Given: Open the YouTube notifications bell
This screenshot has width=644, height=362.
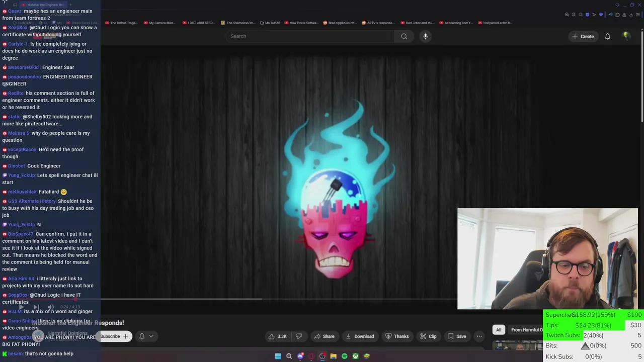Looking at the screenshot, I should [x=607, y=36].
